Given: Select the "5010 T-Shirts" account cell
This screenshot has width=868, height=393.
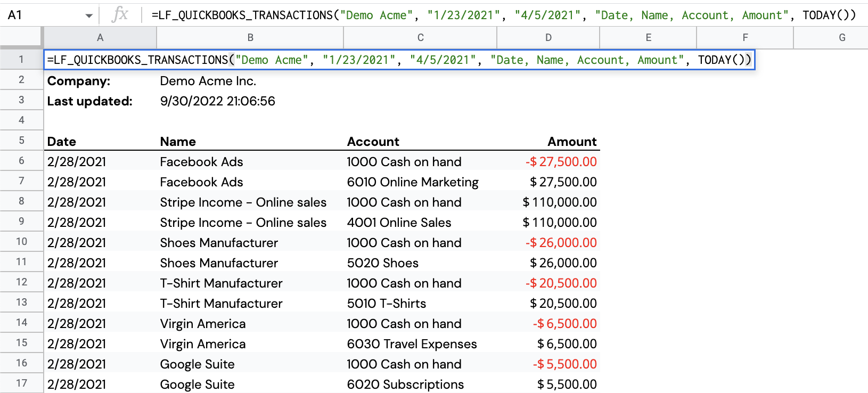Looking at the screenshot, I should (x=420, y=303).
